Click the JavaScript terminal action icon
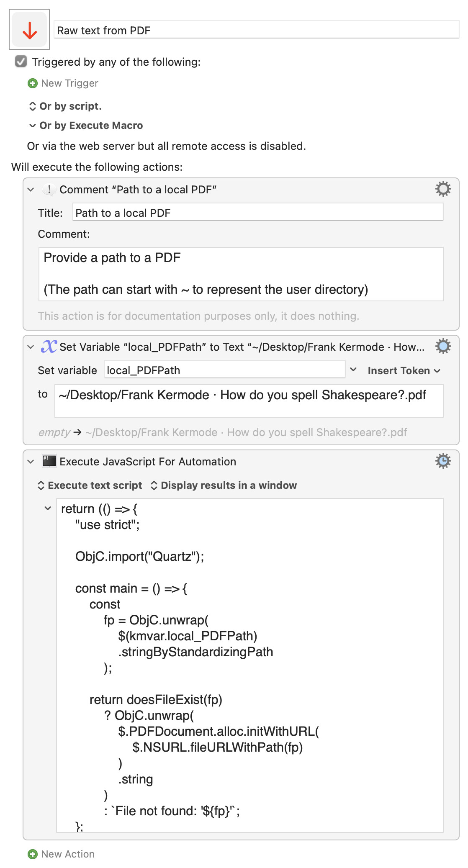468x868 pixels. [49, 461]
